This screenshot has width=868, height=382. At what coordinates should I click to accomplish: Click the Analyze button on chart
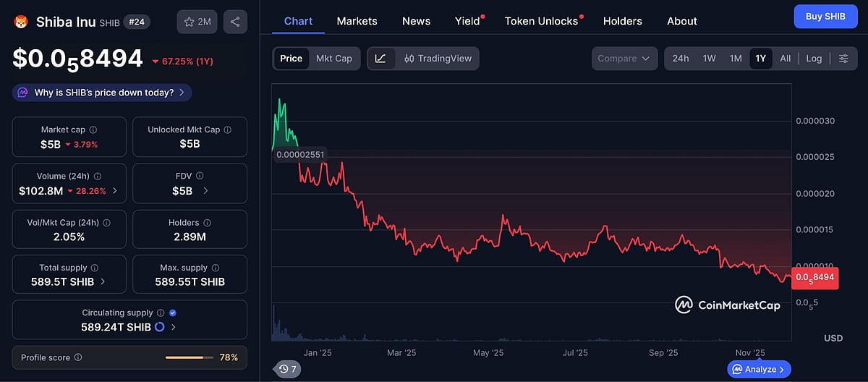(759, 369)
